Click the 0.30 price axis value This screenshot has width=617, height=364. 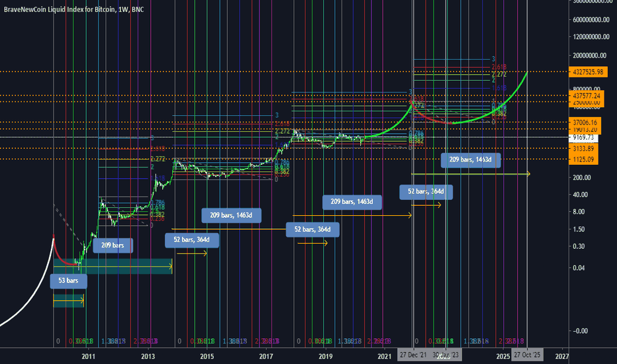click(x=579, y=246)
